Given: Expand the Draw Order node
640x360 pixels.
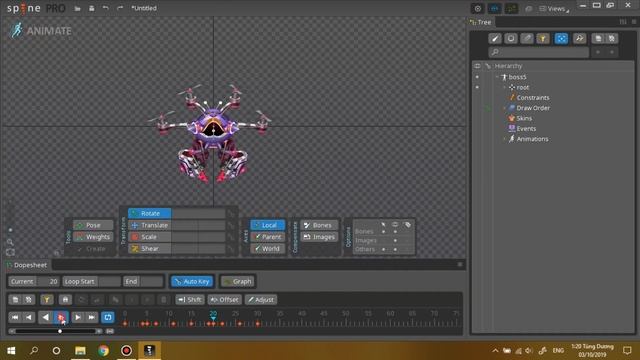Looking at the screenshot, I should tap(504, 108).
